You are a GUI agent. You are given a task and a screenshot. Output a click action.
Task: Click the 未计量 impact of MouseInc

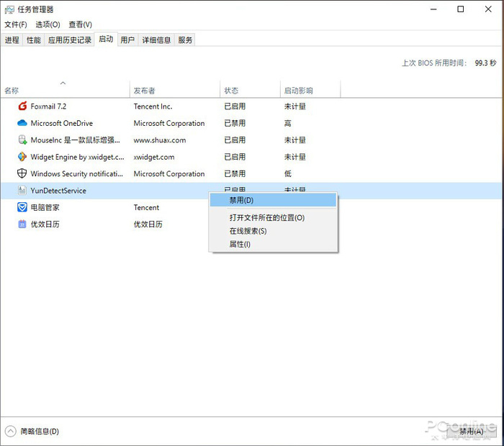[294, 140]
